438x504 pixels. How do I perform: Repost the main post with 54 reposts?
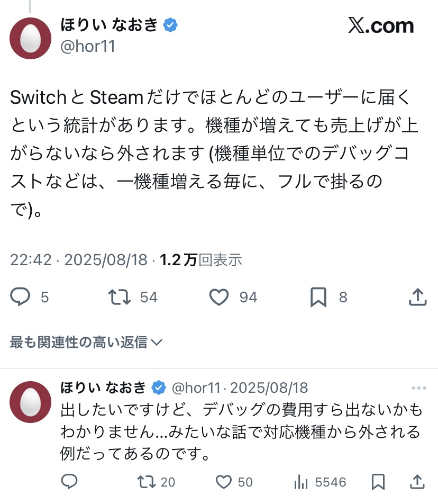(x=120, y=298)
